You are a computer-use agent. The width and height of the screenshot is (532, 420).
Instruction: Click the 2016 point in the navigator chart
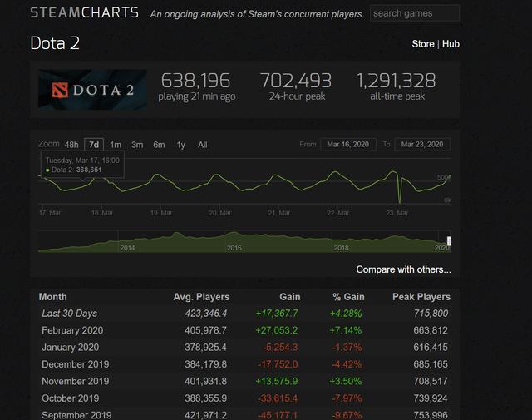point(234,248)
